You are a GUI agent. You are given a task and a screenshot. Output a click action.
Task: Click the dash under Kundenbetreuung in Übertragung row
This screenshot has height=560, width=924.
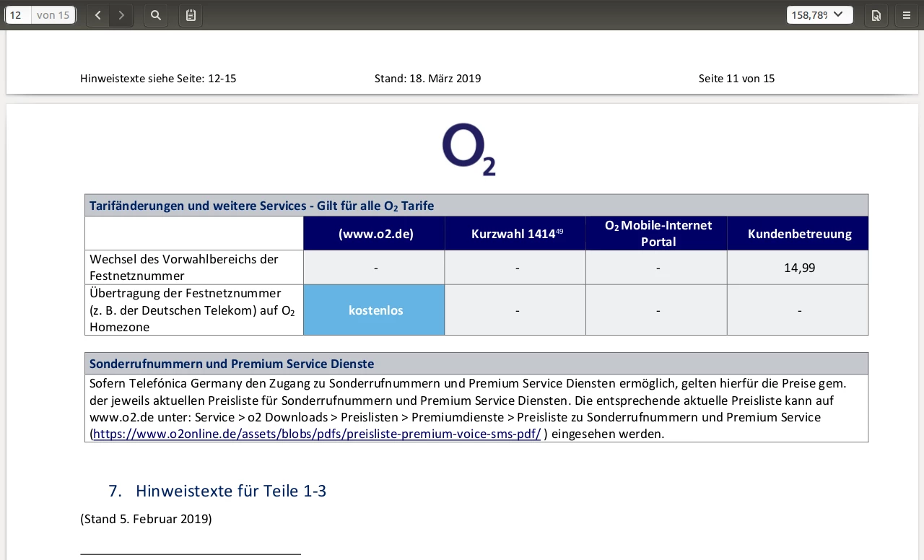799,310
